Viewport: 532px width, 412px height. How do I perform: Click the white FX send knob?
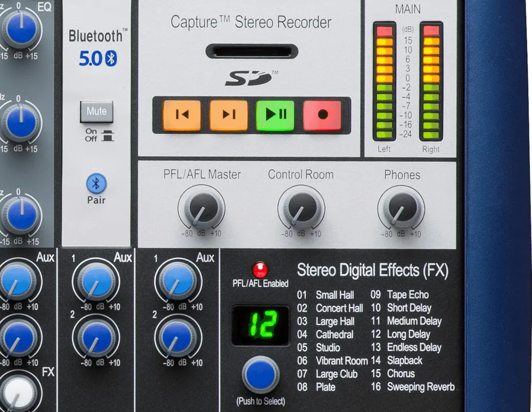[x=18, y=394]
